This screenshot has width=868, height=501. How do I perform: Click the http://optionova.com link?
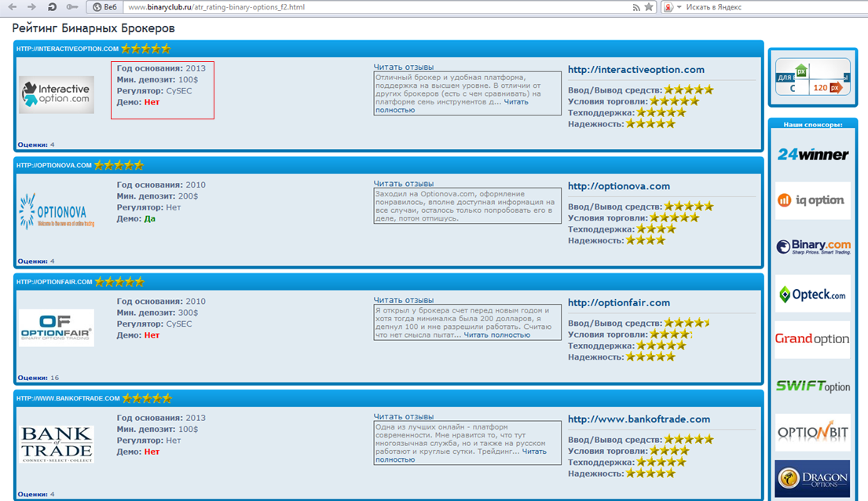pyautogui.click(x=618, y=186)
